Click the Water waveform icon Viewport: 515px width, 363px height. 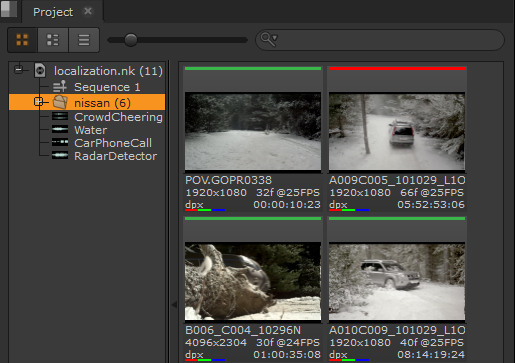point(60,129)
